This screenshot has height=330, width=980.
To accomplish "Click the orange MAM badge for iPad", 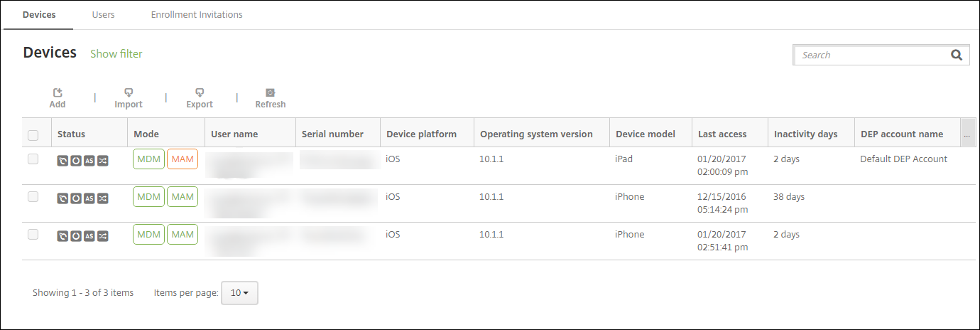I will point(183,159).
